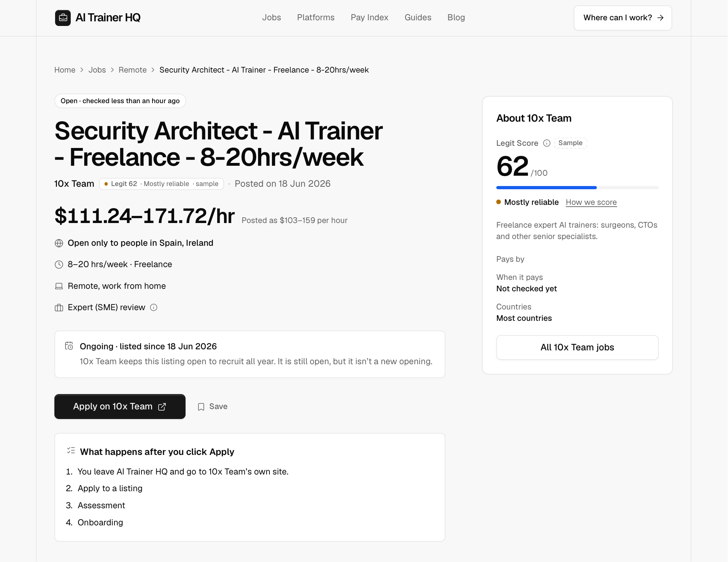728x562 pixels.
Task: Click the Legit Score progress bar
Action: point(577,187)
